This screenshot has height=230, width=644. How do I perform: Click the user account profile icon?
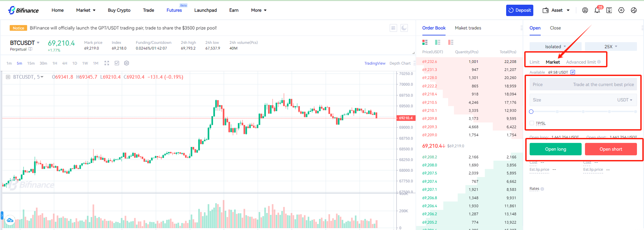(585, 10)
